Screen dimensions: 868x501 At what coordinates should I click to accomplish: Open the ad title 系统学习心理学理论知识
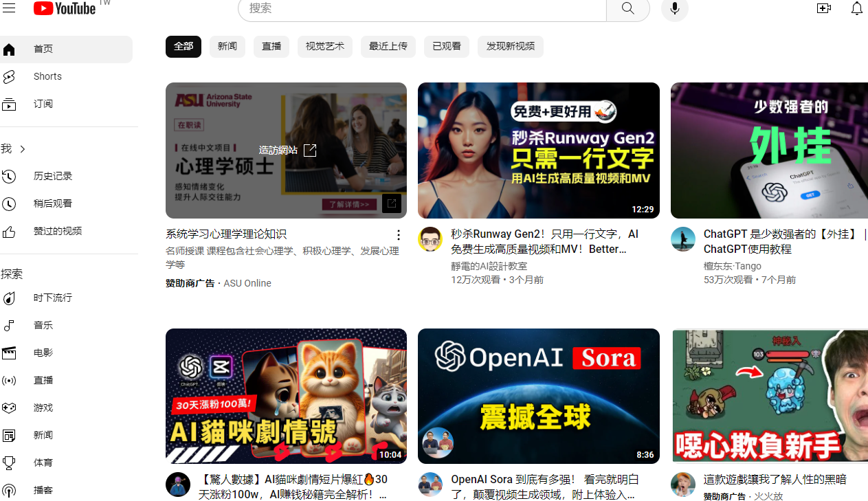pyautogui.click(x=226, y=234)
